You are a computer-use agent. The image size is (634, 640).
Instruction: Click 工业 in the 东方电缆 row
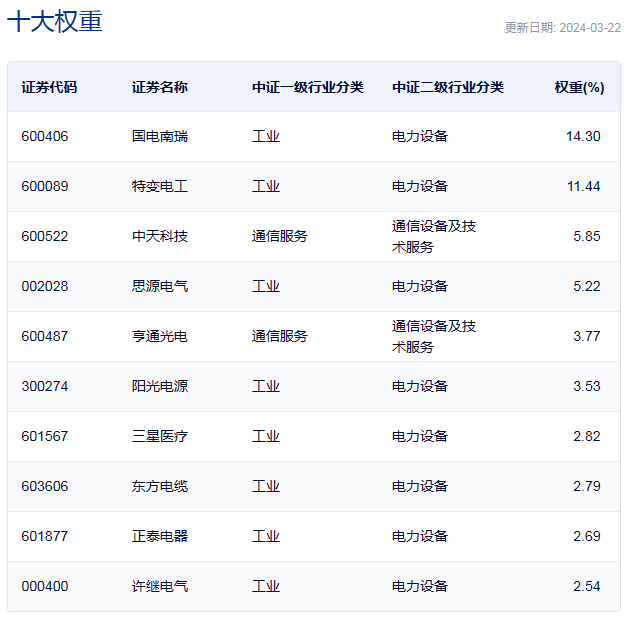[x=266, y=487]
